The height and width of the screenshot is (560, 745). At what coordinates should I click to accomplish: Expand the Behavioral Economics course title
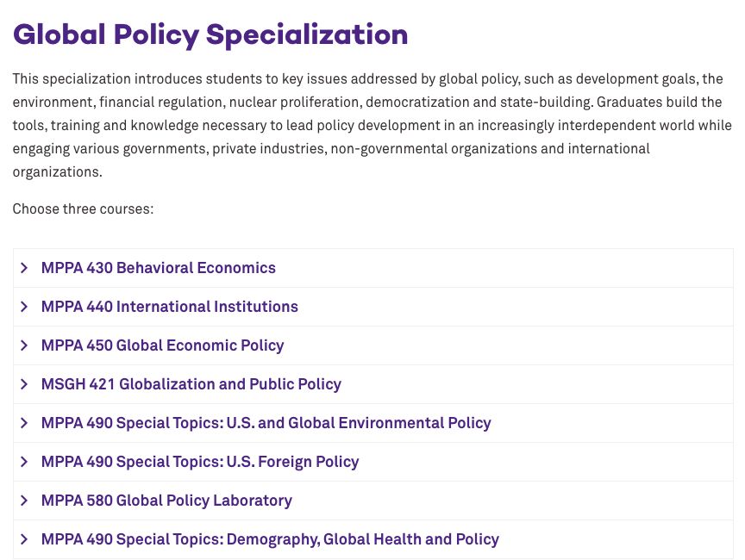[159, 268]
